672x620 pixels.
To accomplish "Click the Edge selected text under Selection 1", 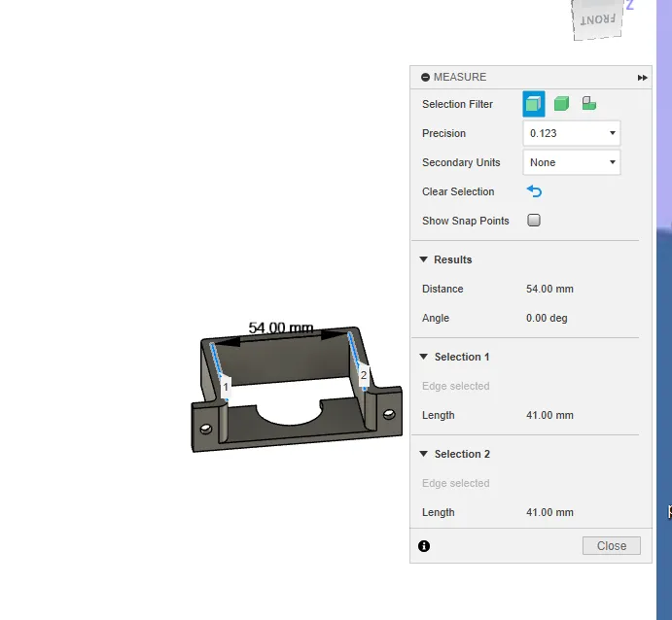I will tap(455, 386).
